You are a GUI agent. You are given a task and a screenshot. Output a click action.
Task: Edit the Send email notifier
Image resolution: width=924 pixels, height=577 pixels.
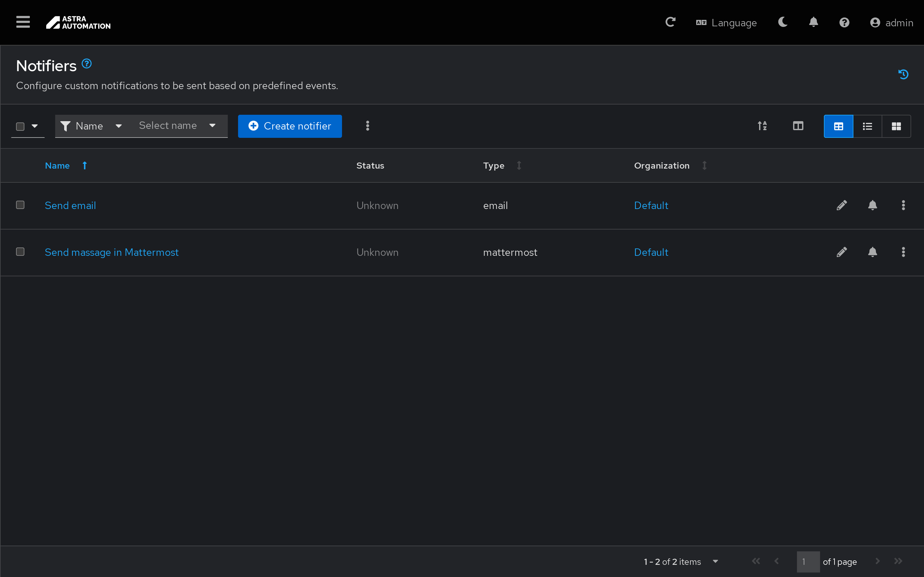pyautogui.click(x=842, y=205)
